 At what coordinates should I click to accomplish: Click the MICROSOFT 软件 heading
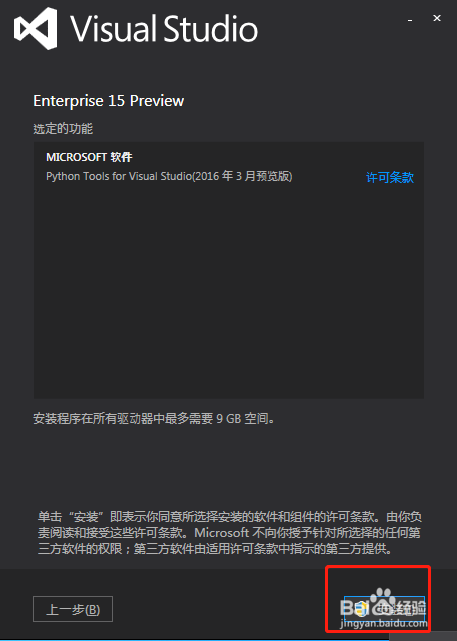coord(89,157)
